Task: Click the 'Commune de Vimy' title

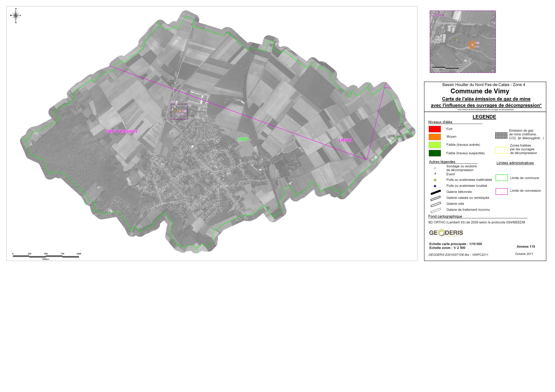Action: click(480, 91)
